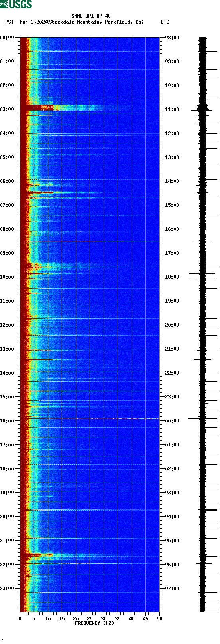
Task: Click the SMNB DP1 BP 40 title
Action: pos(91,16)
